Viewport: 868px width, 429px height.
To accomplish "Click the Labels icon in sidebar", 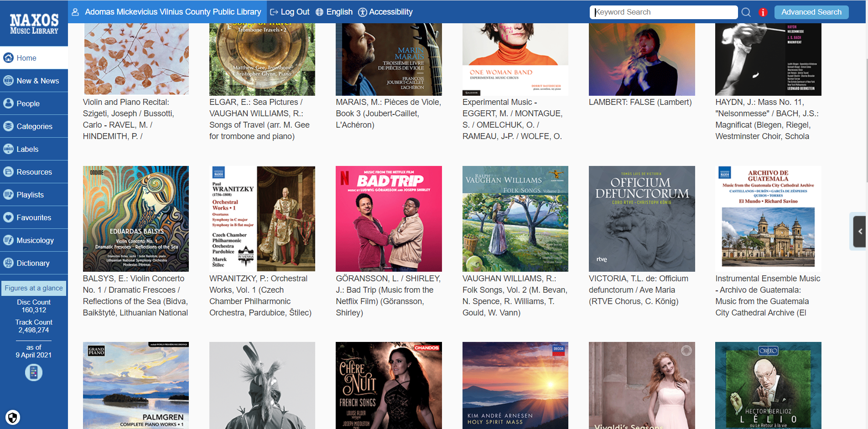I will tap(8, 149).
